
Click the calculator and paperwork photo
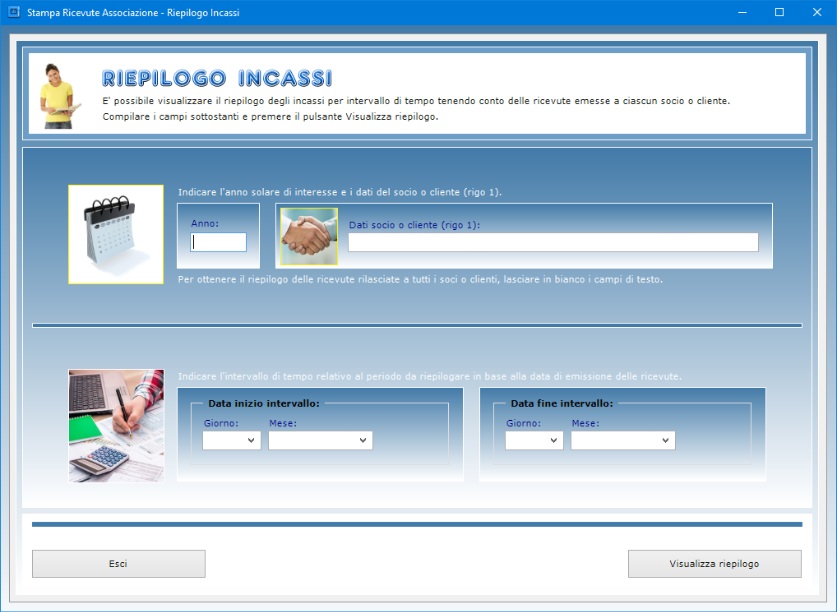pyautogui.click(x=116, y=426)
